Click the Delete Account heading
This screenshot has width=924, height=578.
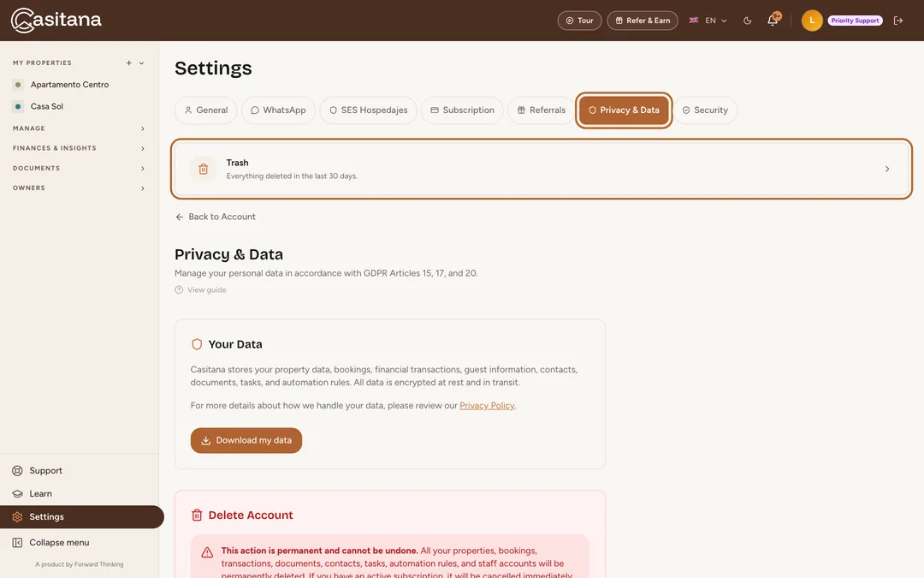click(251, 515)
